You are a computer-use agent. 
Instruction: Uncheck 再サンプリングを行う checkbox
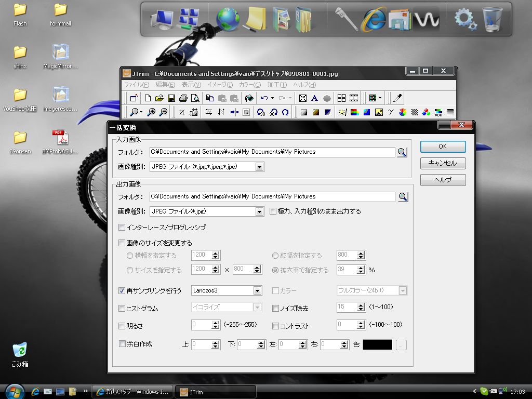coord(122,290)
